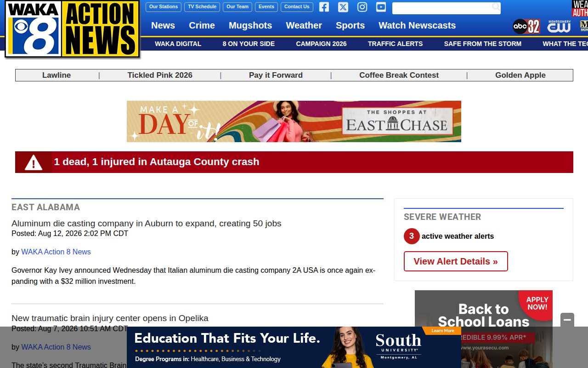The height and width of the screenshot is (368, 588).
Task: Open the Events button
Action: (x=266, y=7)
